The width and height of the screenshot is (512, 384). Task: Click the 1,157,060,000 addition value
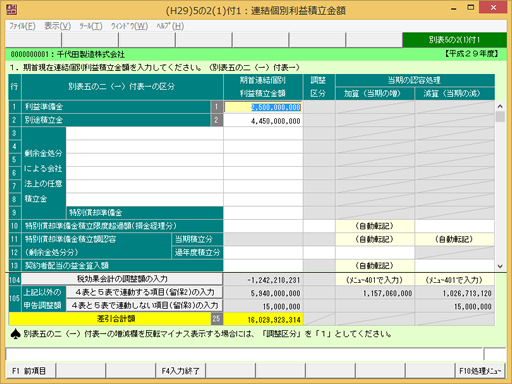click(x=387, y=293)
